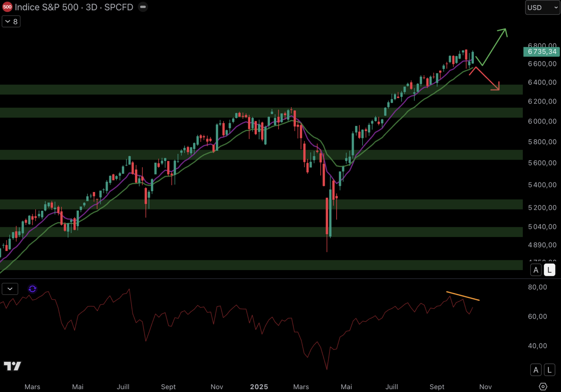The width and height of the screenshot is (561, 392).
Task: Click the purple refresh icon in the oscillator pane
Action: (x=32, y=289)
